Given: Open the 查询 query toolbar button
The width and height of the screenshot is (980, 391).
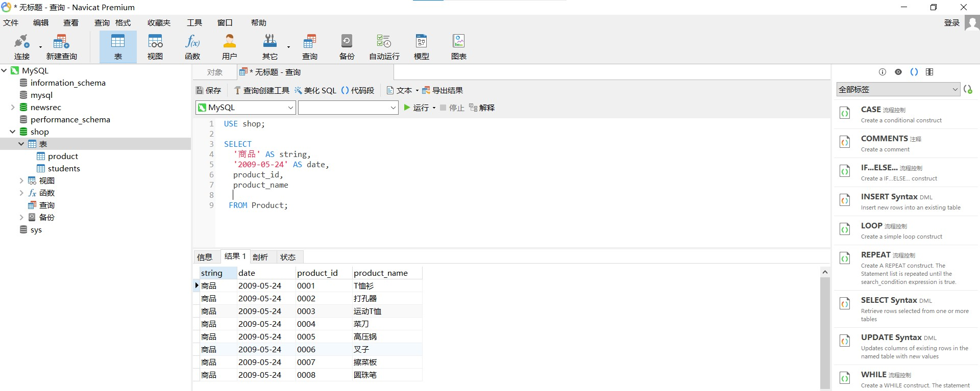Looking at the screenshot, I should tap(309, 47).
